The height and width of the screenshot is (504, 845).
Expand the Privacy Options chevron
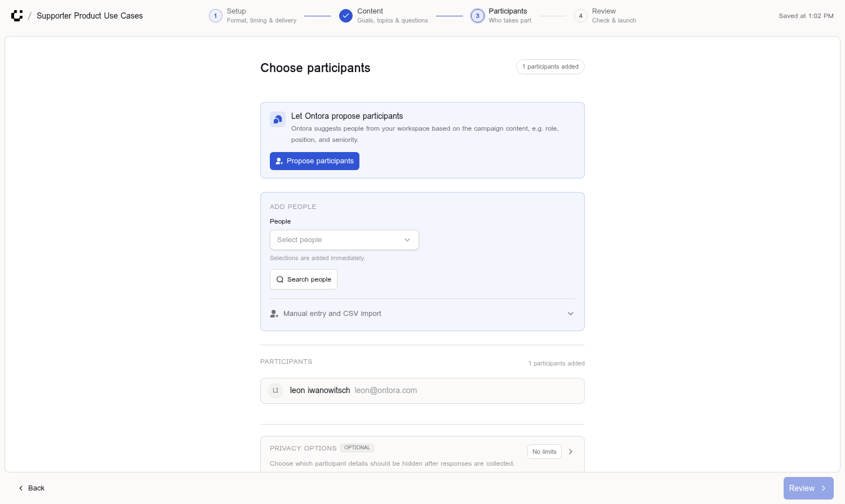[x=571, y=452]
